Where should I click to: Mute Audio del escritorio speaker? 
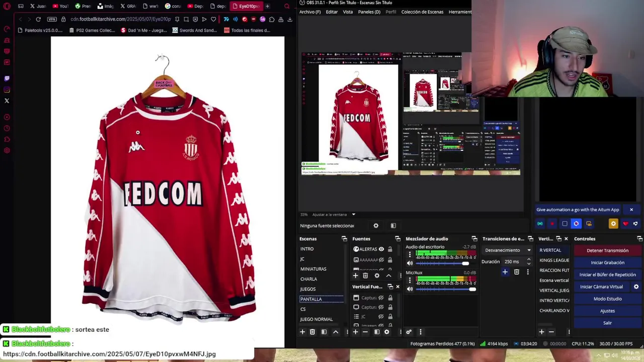click(x=410, y=263)
